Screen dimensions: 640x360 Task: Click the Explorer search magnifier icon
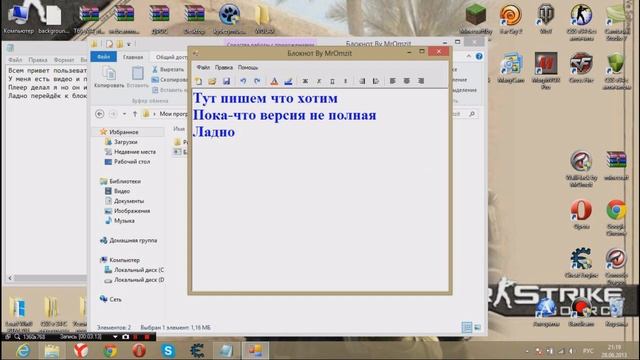point(472,114)
